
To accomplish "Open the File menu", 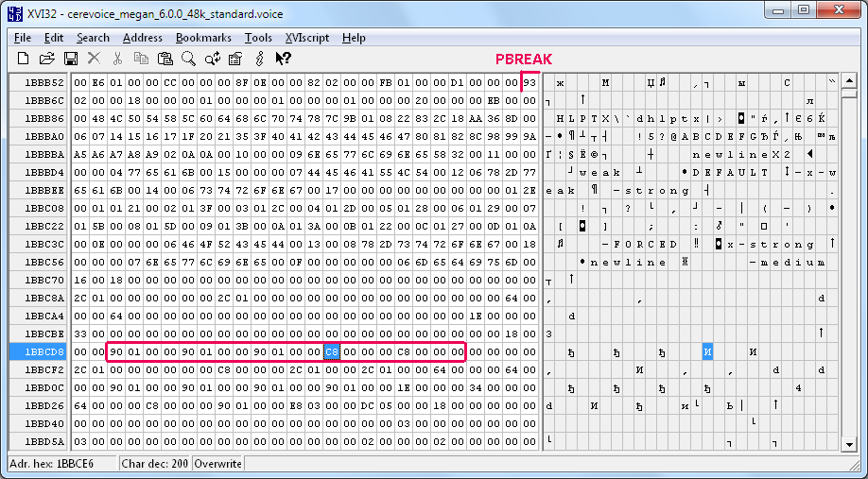I will (23, 38).
